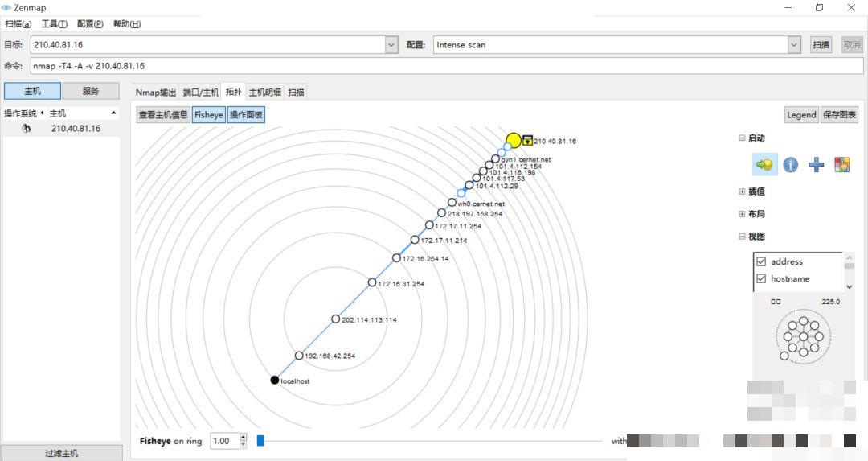
Task: Toggle the Fisheye button
Action: tap(209, 115)
